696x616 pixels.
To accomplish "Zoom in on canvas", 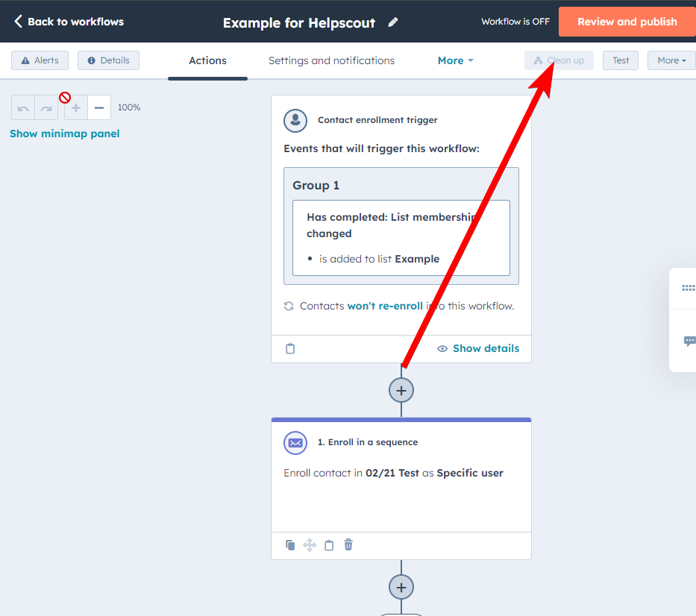I will 76,108.
